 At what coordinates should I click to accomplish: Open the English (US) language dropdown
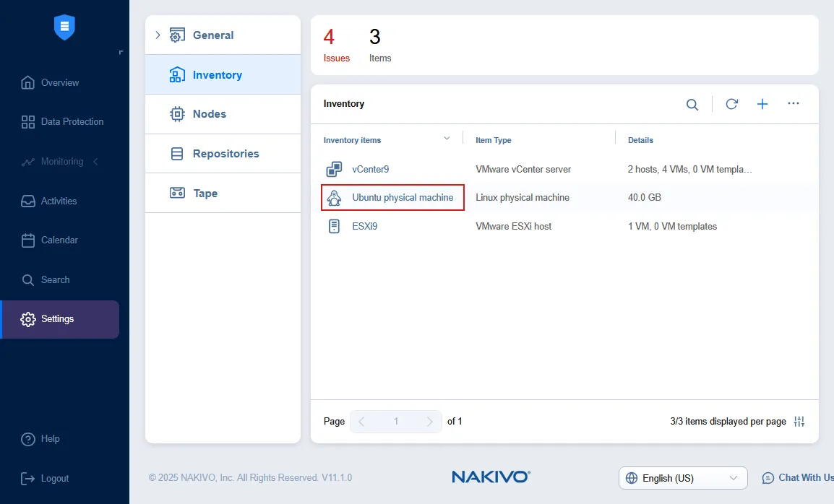click(683, 478)
